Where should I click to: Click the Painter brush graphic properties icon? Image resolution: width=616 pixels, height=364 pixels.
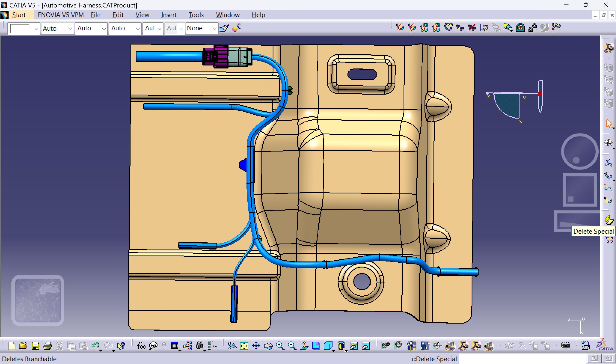[x=224, y=28]
